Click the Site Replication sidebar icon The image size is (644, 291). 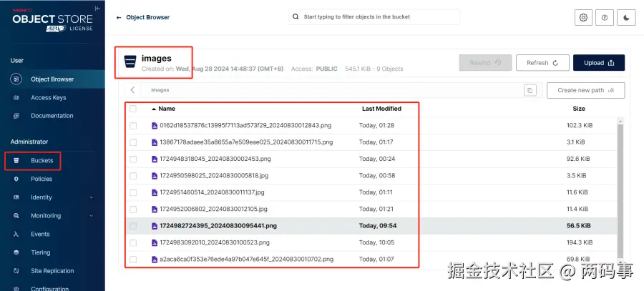click(16, 271)
